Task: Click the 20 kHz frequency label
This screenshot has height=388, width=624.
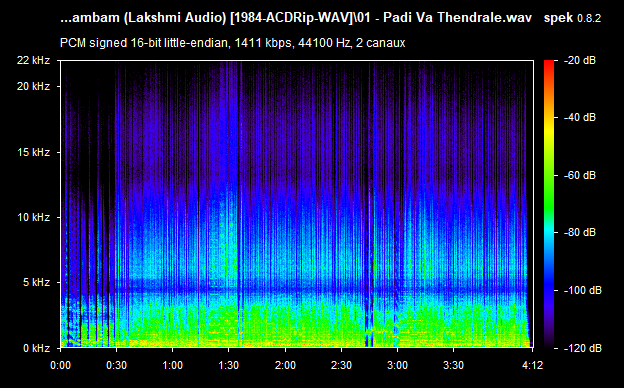Action: point(33,86)
